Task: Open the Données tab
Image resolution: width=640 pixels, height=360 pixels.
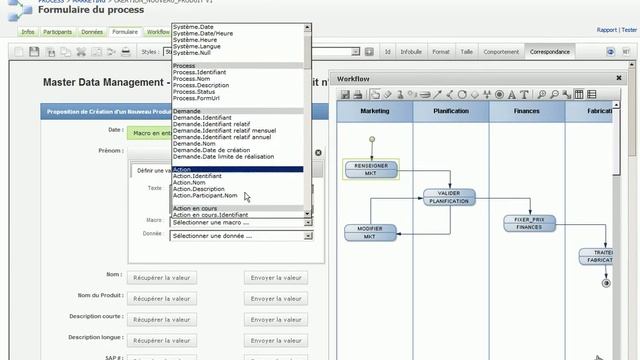Action: 92,32
